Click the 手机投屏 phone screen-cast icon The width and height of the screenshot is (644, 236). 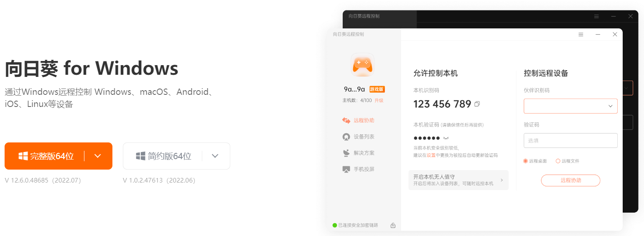pyautogui.click(x=346, y=169)
